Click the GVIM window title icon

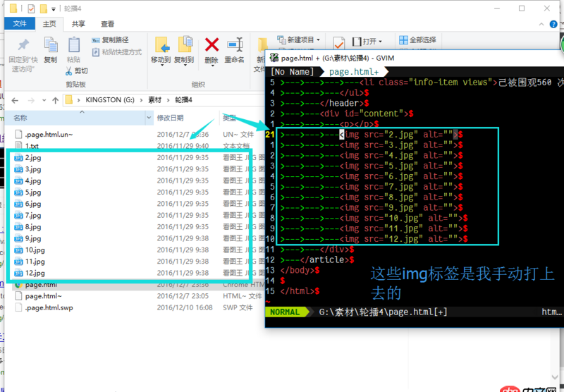click(x=274, y=58)
